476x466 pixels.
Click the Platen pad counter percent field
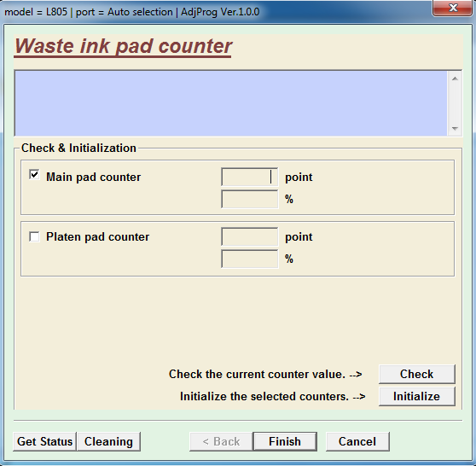pos(250,259)
